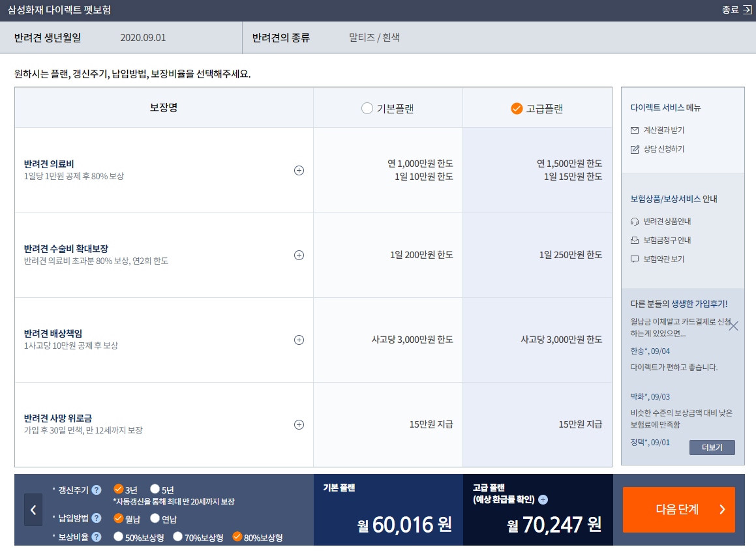Click the envelope icon for 계산결과 받기
This screenshot has width=756, height=558.
[635, 130]
